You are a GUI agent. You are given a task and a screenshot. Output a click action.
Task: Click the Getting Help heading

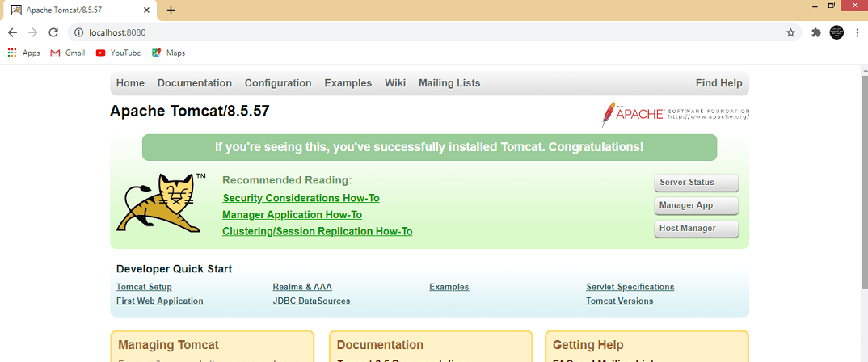(588, 345)
